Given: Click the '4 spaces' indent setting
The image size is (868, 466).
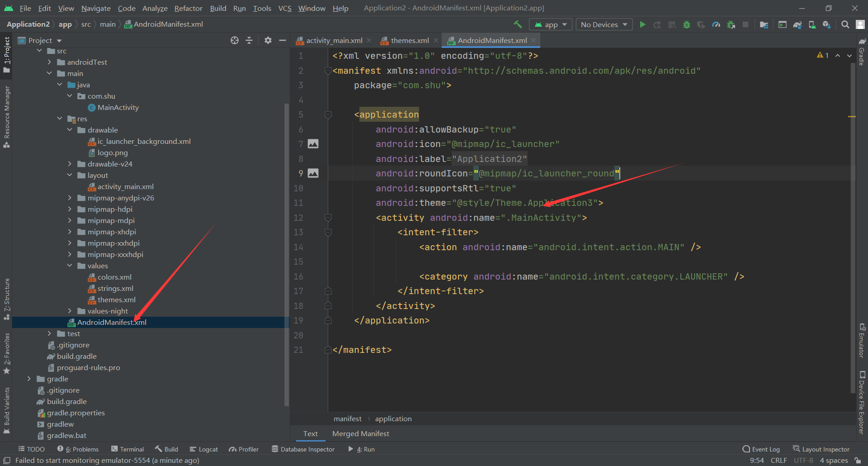Looking at the screenshot, I should click(834, 460).
